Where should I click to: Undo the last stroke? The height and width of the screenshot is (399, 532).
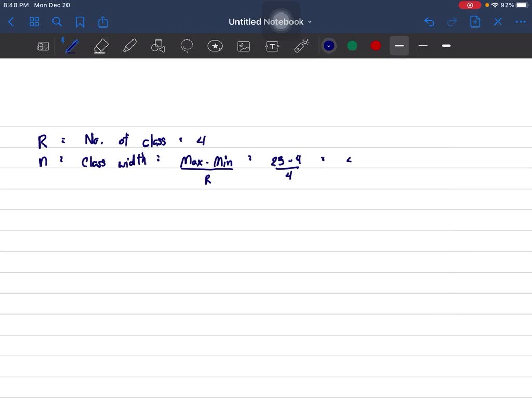pyautogui.click(x=429, y=22)
